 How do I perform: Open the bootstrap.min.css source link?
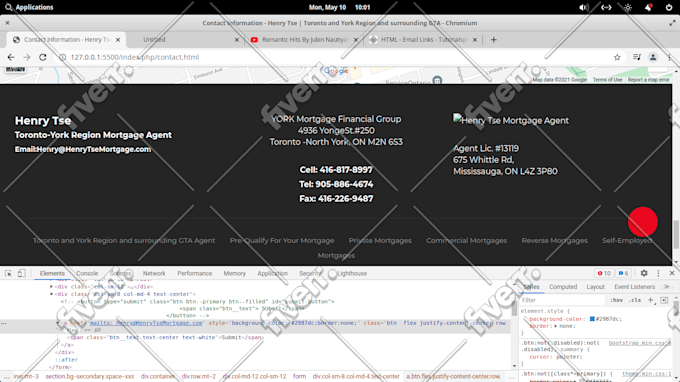pos(640,343)
